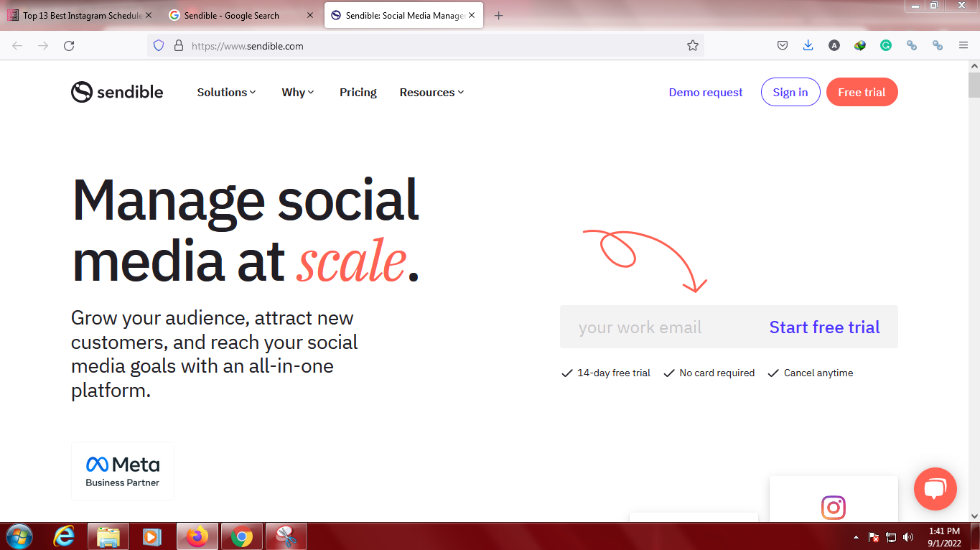Open Windows Media Player taskbar icon

coord(152,536)
